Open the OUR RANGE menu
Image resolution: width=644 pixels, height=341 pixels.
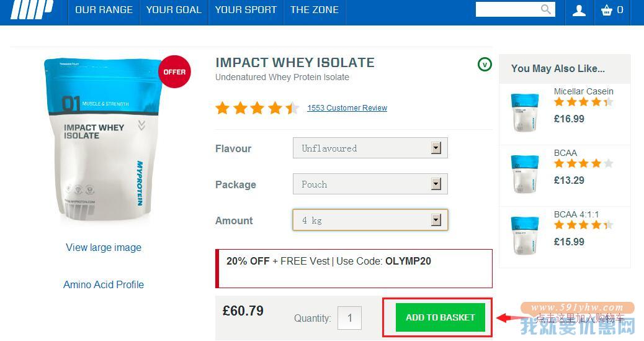point(104,10)
